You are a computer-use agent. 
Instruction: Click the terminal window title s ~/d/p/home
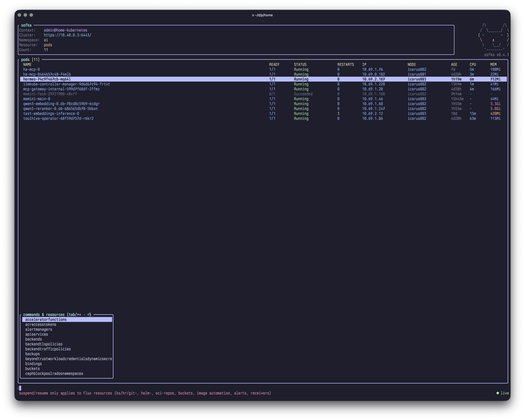tap(262, 15)
